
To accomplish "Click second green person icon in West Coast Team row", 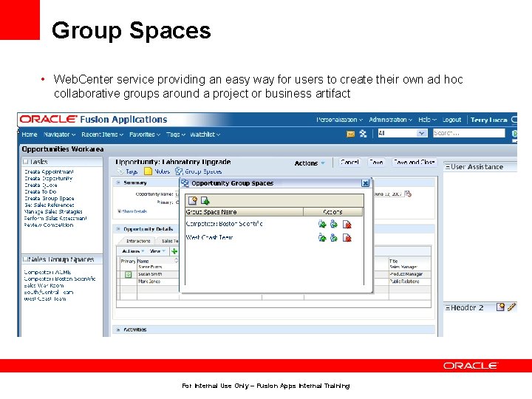I will coord(334,237).
